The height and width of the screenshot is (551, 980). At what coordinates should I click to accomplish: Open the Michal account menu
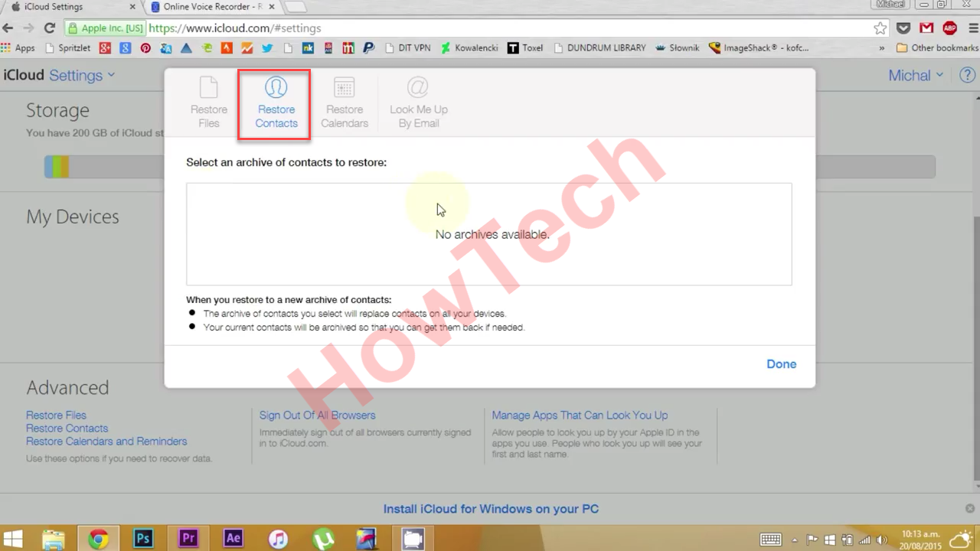916,75
